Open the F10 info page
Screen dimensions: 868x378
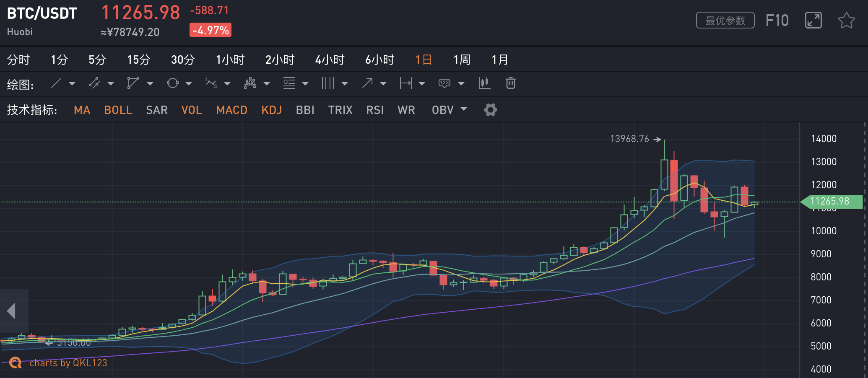(x=777, y=20)
